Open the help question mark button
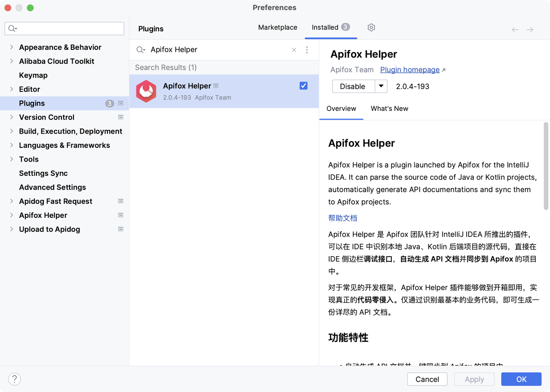Image resolution: width=550 pixels, height=392 pixels. 15,379
